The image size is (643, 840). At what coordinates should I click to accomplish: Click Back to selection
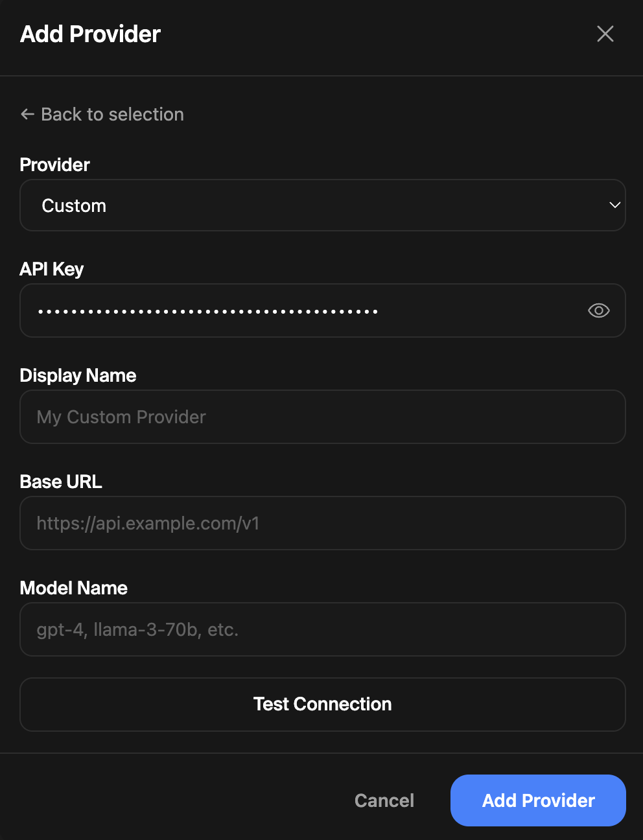(x=102, y=114)
